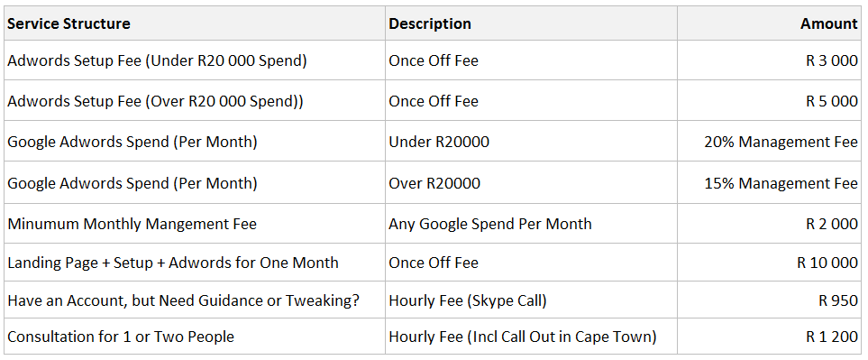Click the Description column header
The width and height of the screenshot is (868, 360).
click(531, 23)
